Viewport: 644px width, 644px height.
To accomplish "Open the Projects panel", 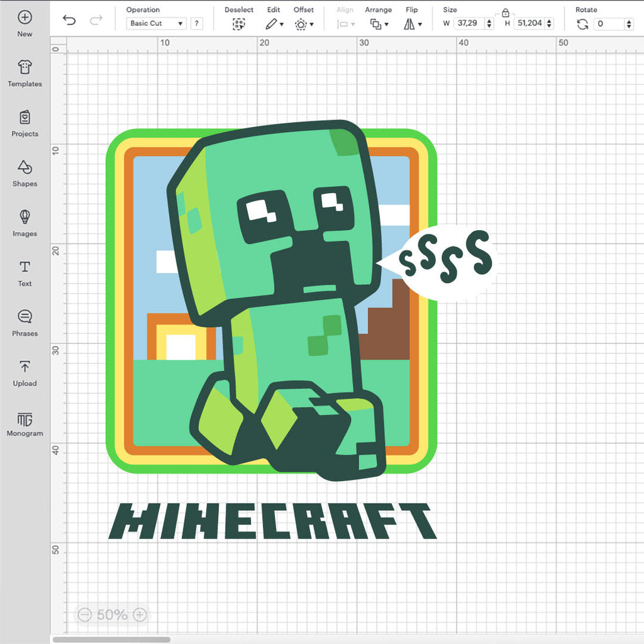I will coord(25,123).
